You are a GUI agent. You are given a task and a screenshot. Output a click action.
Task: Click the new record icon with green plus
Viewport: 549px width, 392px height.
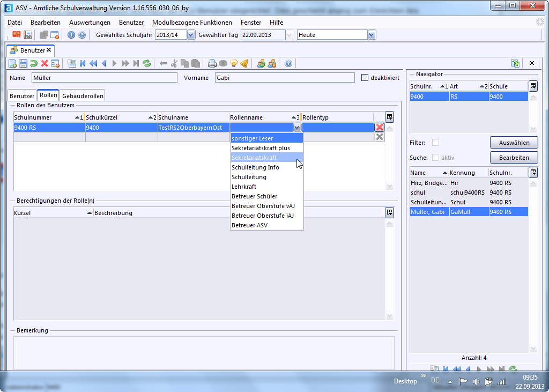pos(12,63)
